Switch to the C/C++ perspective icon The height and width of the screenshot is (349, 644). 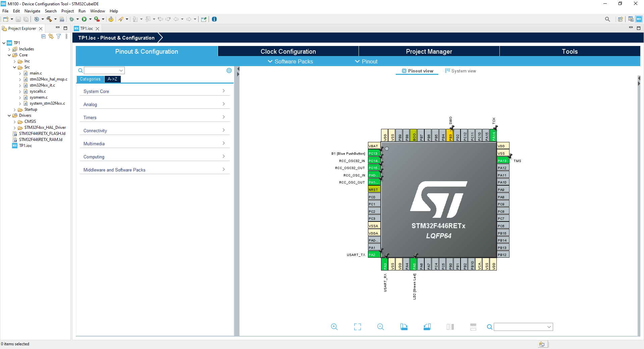(631, 19)
